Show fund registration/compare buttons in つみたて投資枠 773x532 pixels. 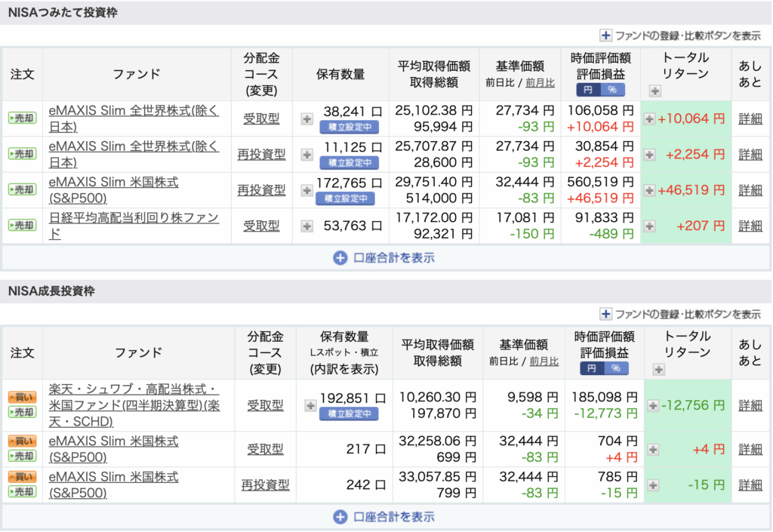point(680,35)
